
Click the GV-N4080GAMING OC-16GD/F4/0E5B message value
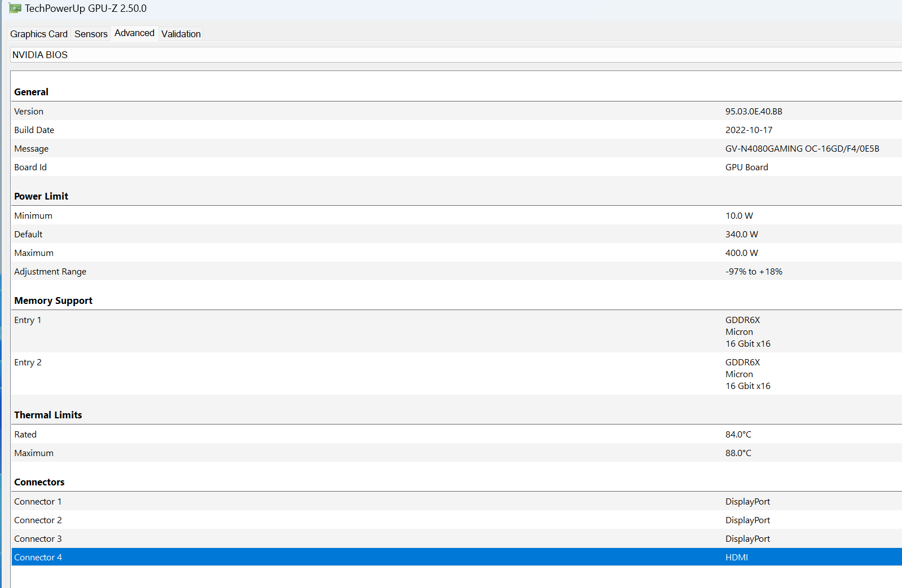pos(802,149)
